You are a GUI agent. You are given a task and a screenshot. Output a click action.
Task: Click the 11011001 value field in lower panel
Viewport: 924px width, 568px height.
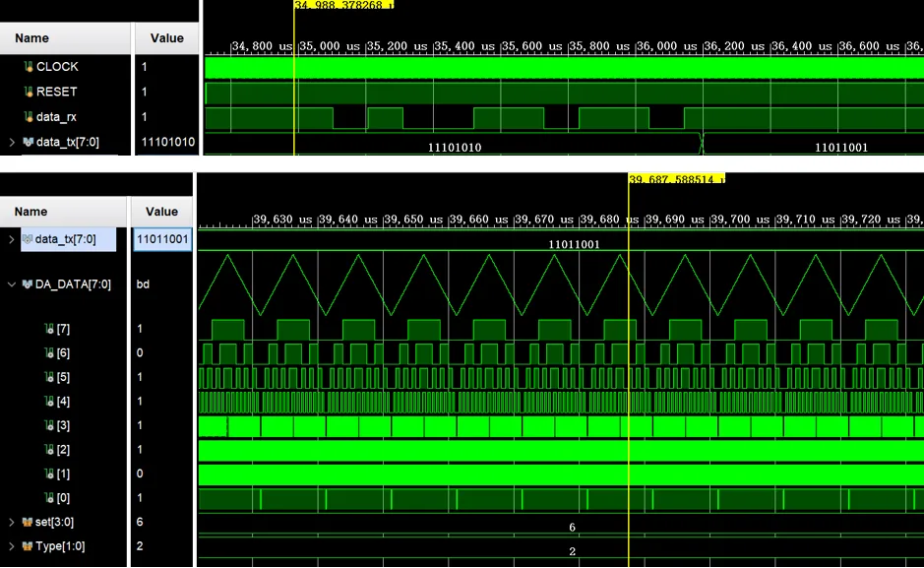tap(162, 238)
